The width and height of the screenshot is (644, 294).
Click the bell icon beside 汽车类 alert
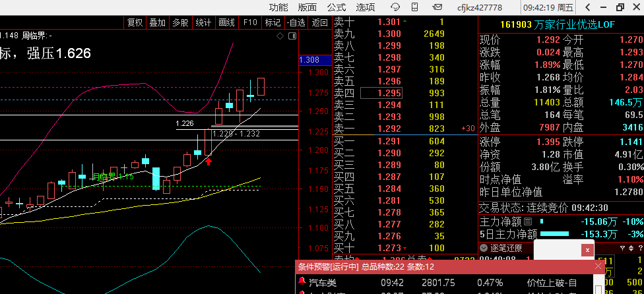302,281
